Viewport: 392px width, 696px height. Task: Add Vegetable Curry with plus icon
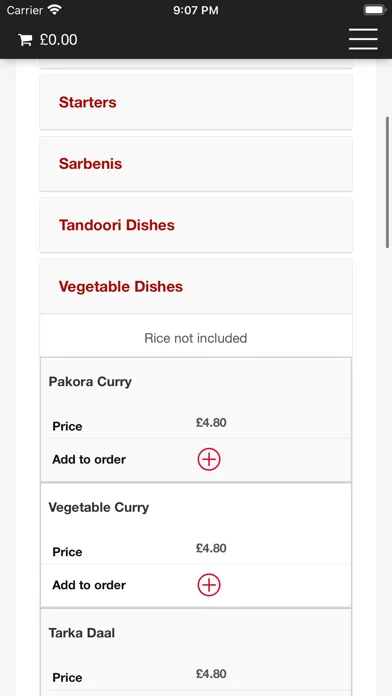tap(209, 585)
